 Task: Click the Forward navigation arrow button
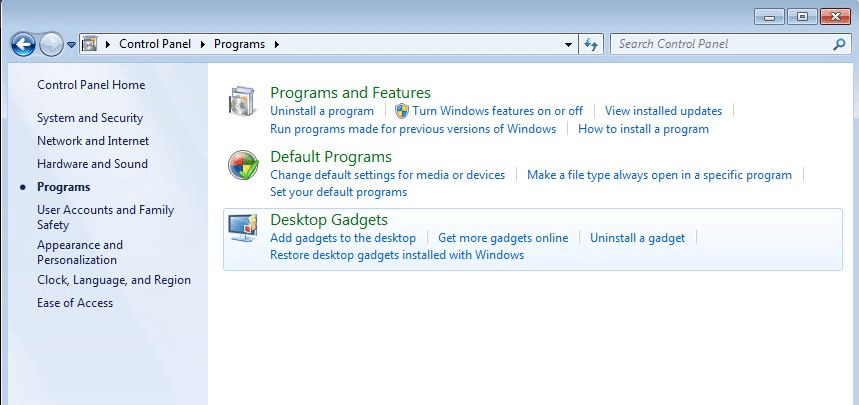pyautogui.click(x=51, y=44)
